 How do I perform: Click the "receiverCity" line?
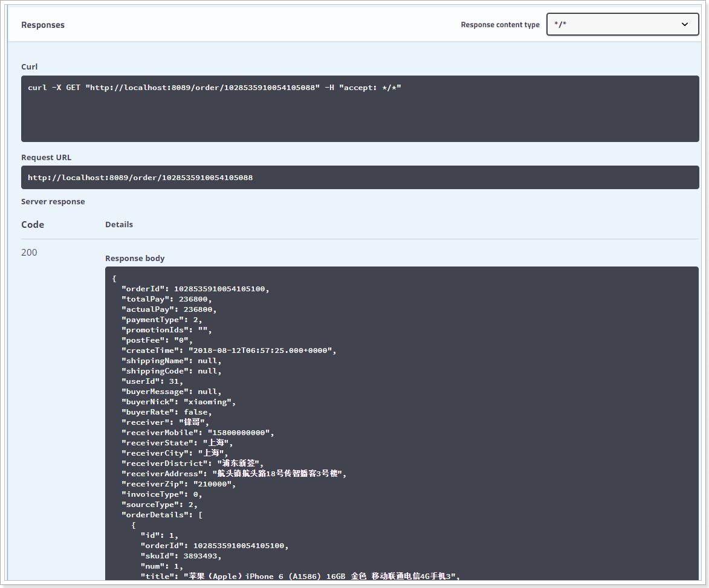pyautogui.click(x=175, y=453)
